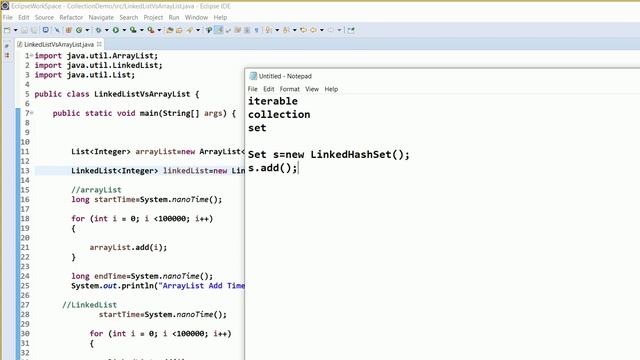
Task: Click the Forward navigation arrow
Action: point(331,30)
